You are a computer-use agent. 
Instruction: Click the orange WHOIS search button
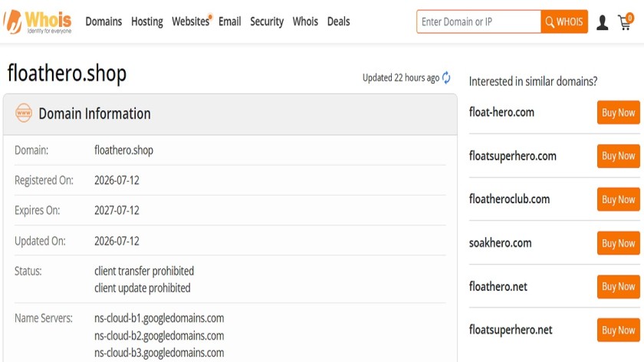point(564,21)
